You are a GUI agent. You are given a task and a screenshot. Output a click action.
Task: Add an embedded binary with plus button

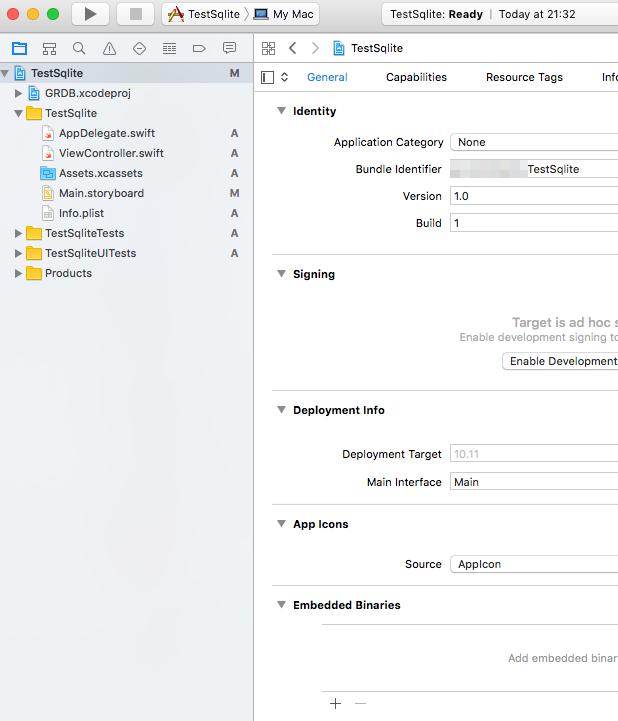[336, 703]
